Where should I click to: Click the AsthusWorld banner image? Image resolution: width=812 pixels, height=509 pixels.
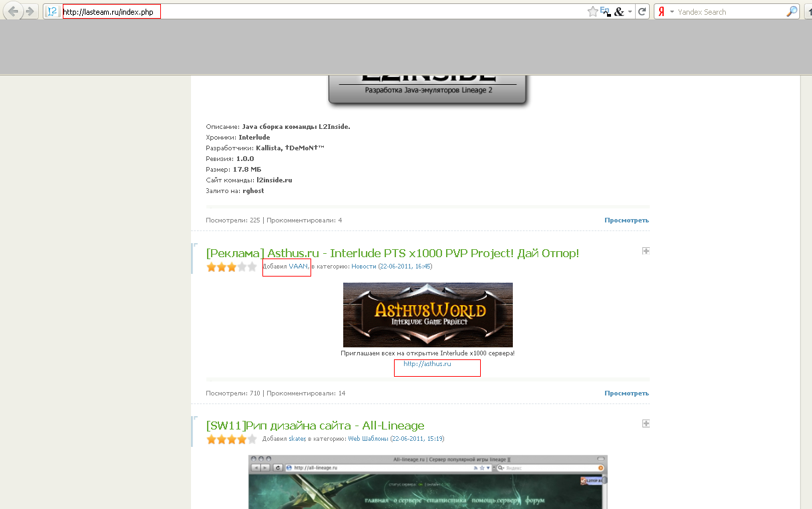tap(428, 315)
